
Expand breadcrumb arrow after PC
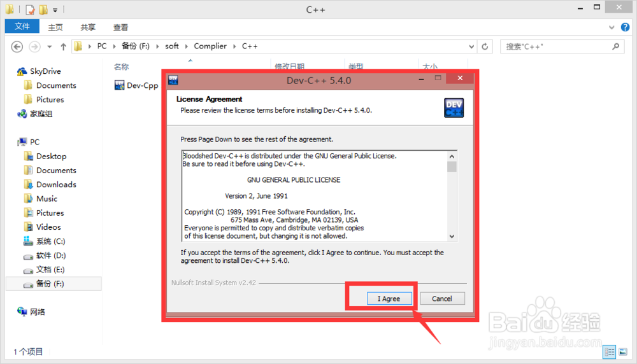coord(114,46)
